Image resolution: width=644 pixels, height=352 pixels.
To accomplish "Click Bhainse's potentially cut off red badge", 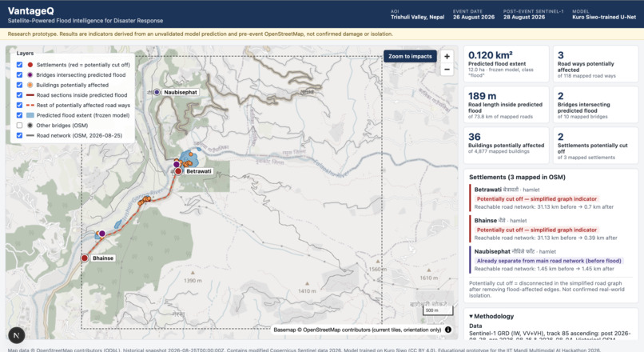I will pos(537,230).
